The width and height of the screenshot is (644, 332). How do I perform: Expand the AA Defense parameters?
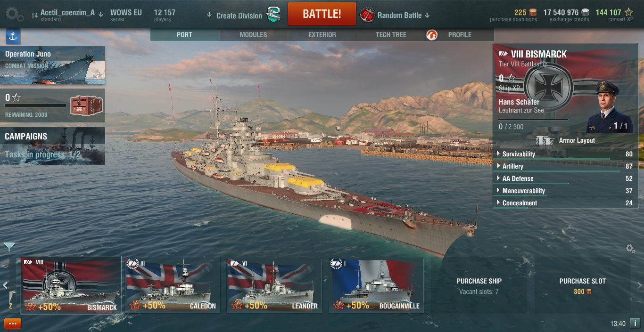564,178
